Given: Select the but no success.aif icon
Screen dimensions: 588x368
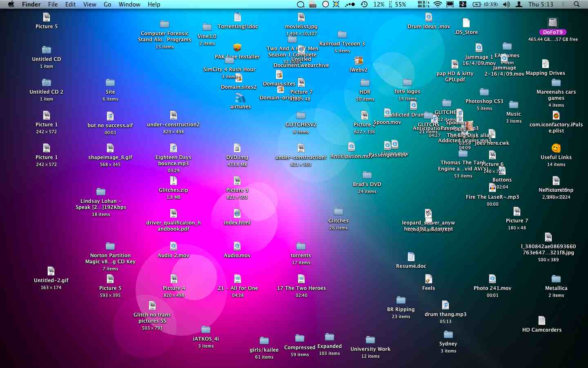Looking at the screenshot, I should (110, 116).
